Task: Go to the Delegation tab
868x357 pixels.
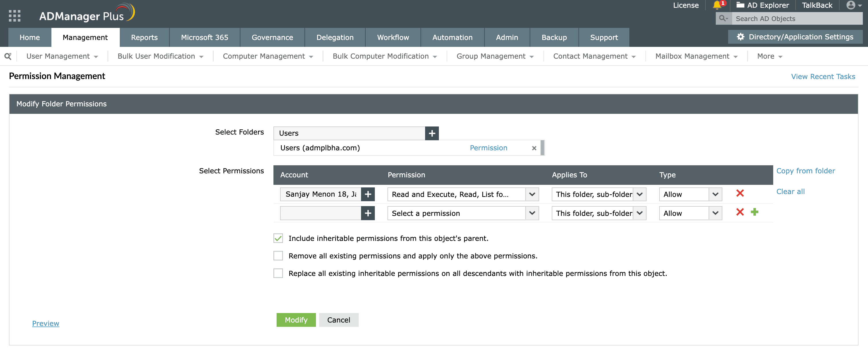Action: pyautogui.click(x=335, y=37)
